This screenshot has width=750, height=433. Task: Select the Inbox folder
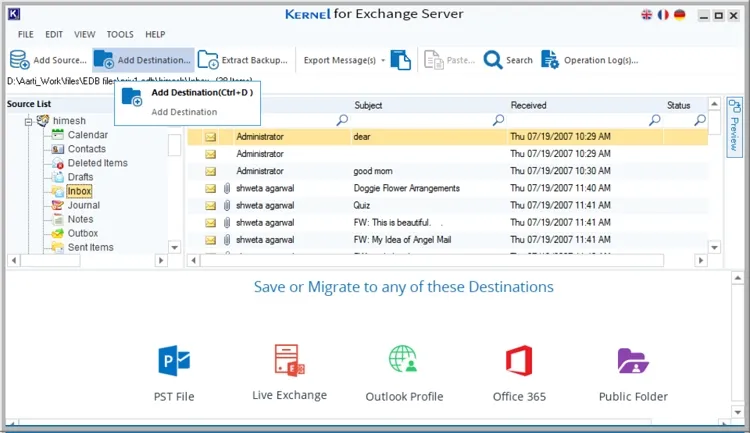click(79, 191)
